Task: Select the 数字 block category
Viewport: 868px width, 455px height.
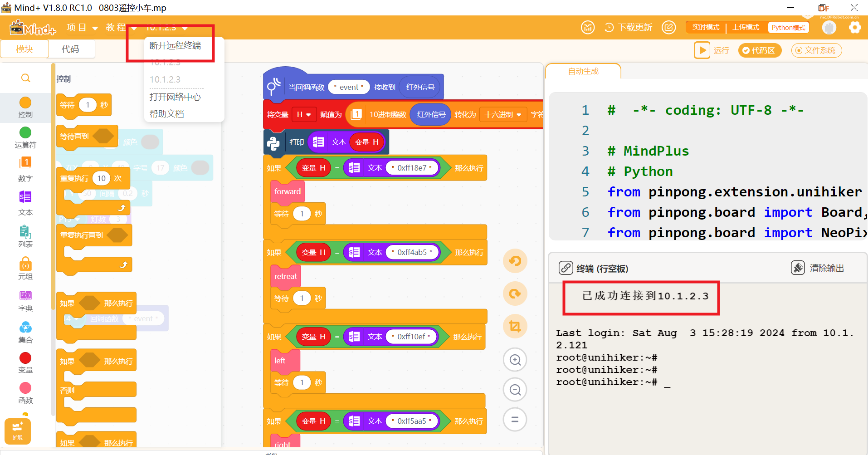Action: (25, 170)
